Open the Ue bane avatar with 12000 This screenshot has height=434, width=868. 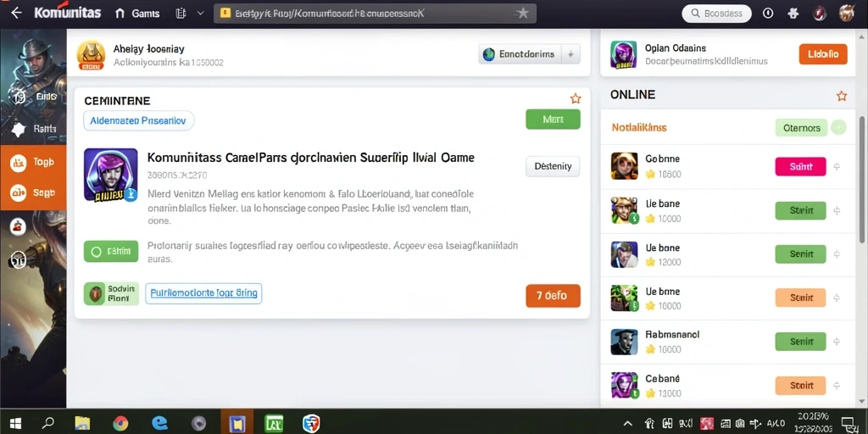(x=624, y=254)
